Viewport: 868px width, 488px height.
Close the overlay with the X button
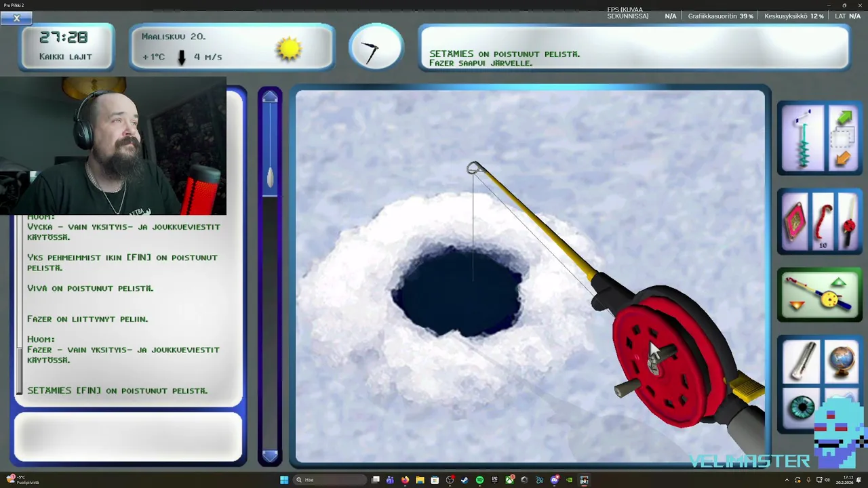tap(16, 18)
